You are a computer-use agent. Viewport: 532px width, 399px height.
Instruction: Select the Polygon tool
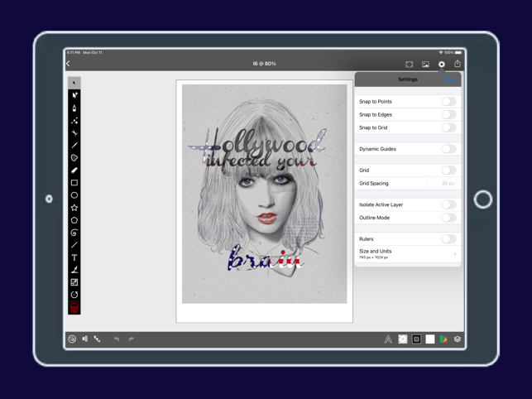tap(74, 220)
